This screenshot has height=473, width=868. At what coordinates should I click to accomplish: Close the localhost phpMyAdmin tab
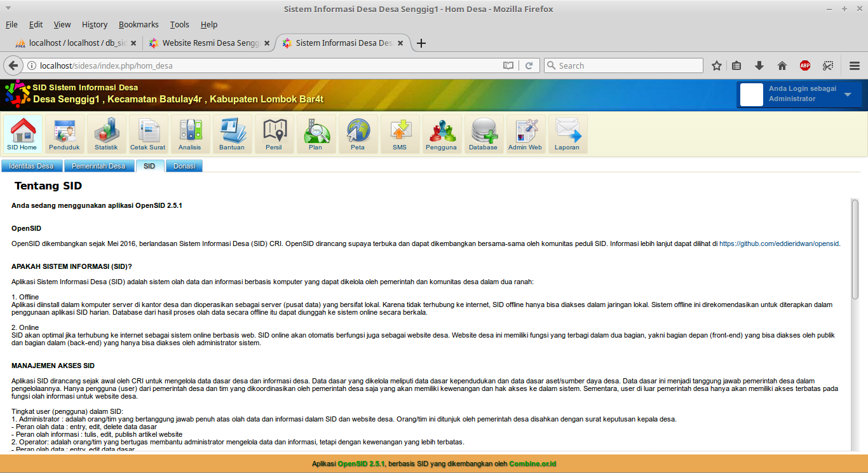tap(133, 43)
